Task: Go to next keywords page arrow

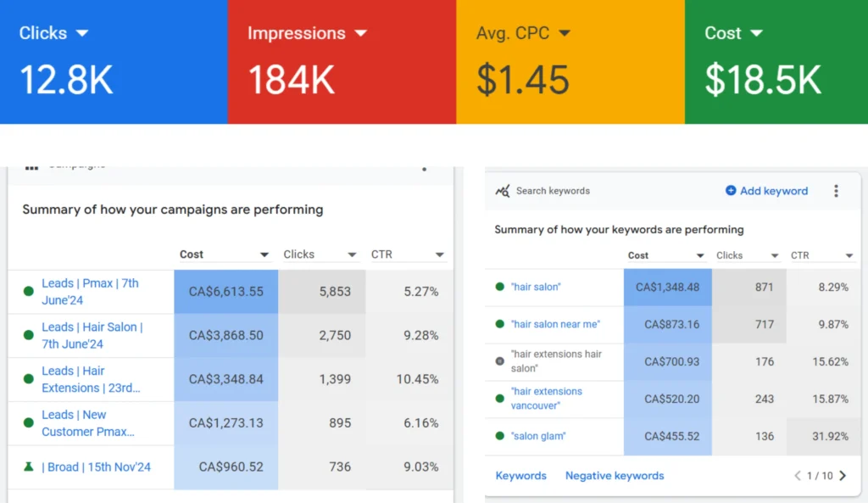Action: point(843,476)
